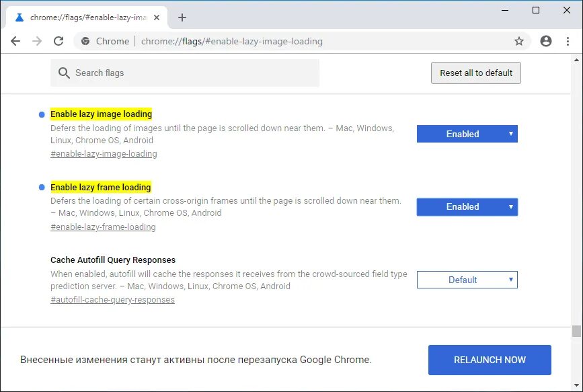The height and width of the screenshot is (392, 583).
Task: Open Chrome's three-dot menu
Action: pos(567,41)
